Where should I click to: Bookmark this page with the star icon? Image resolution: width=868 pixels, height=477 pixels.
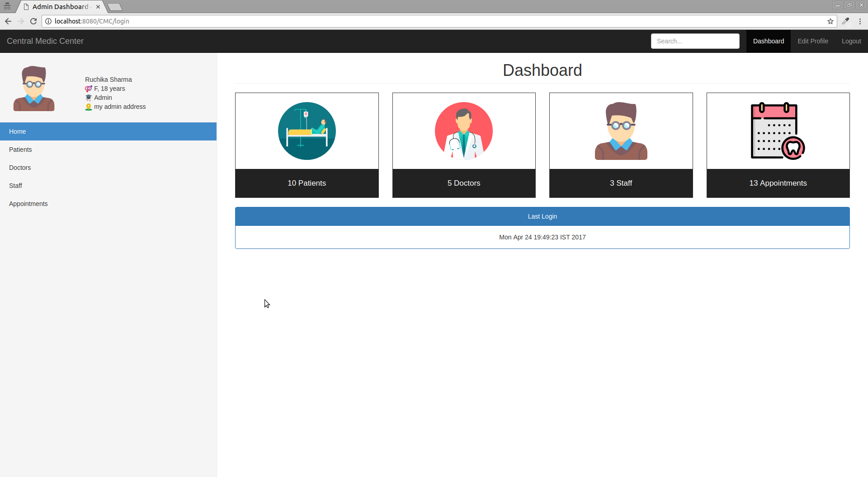830,21
